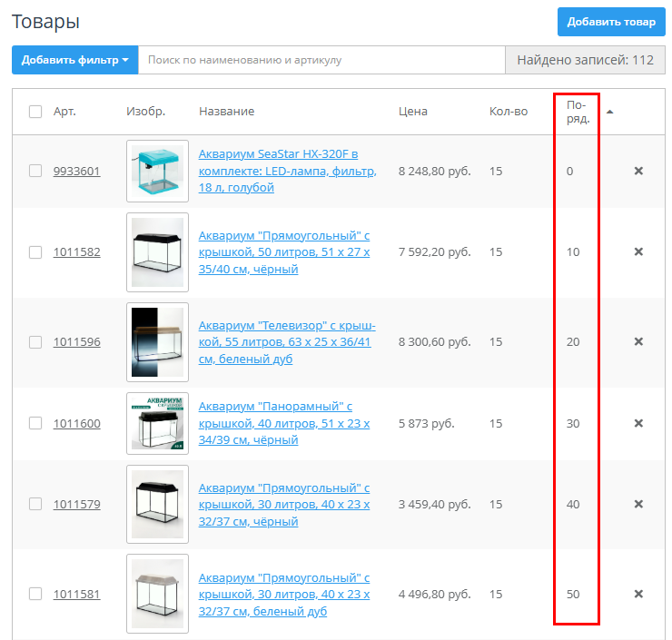Tick the checkbox for article 1011581
This screenshot has width=672, height=640.
pyautogui.click(x=35, y=594)
